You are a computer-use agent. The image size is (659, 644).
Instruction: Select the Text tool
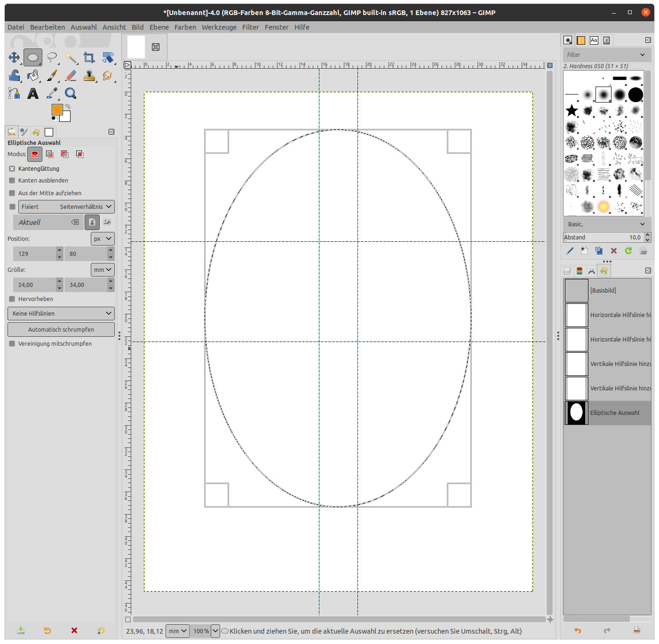click(33, 93)
